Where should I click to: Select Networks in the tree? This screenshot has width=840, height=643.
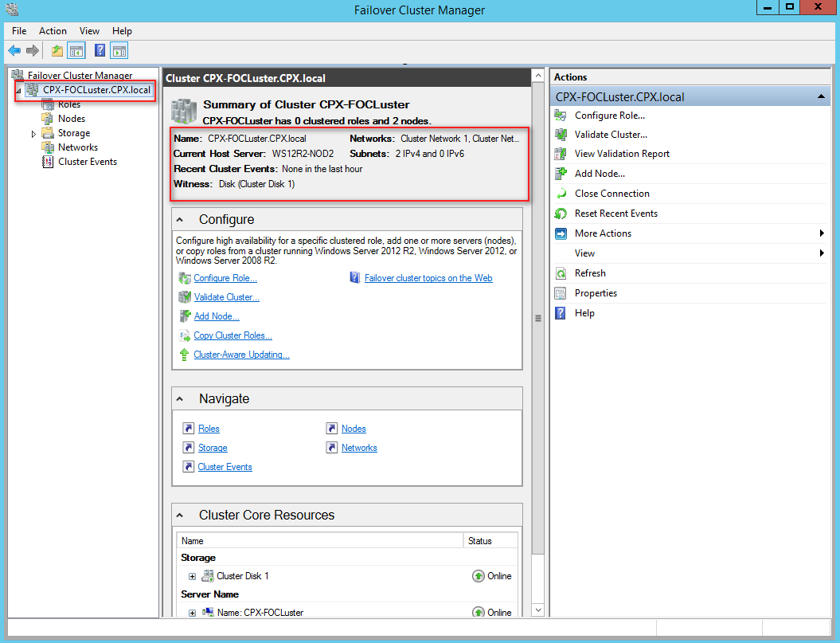pyautogui.click(x=78, y=147)
